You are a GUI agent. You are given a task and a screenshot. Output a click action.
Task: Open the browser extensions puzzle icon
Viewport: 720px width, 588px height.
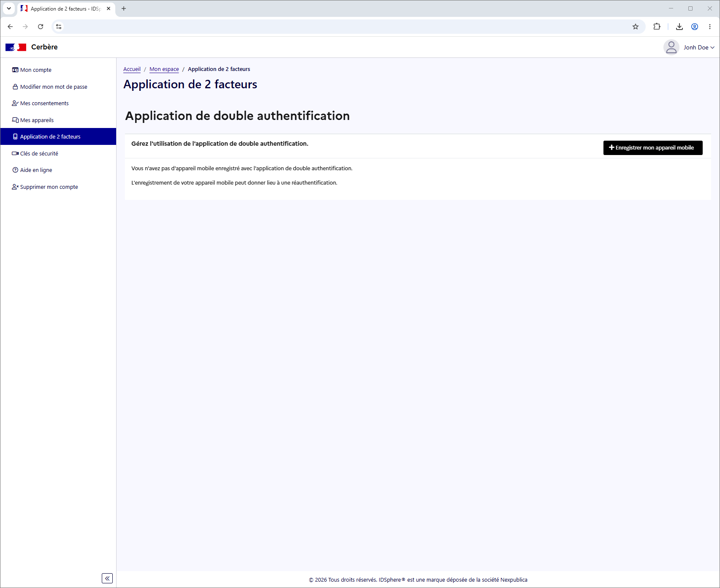click(657, 27)
